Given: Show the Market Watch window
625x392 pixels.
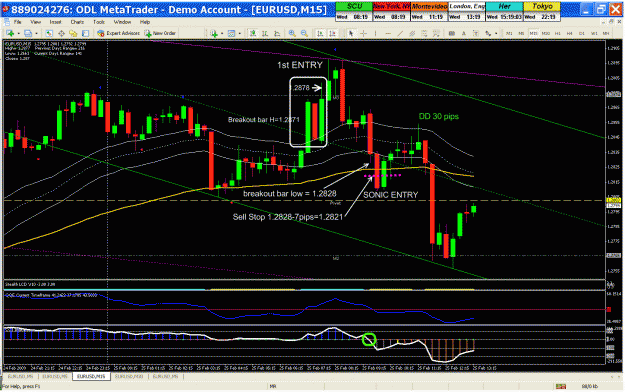Looking at the screenshot, I should coord(49,33).
